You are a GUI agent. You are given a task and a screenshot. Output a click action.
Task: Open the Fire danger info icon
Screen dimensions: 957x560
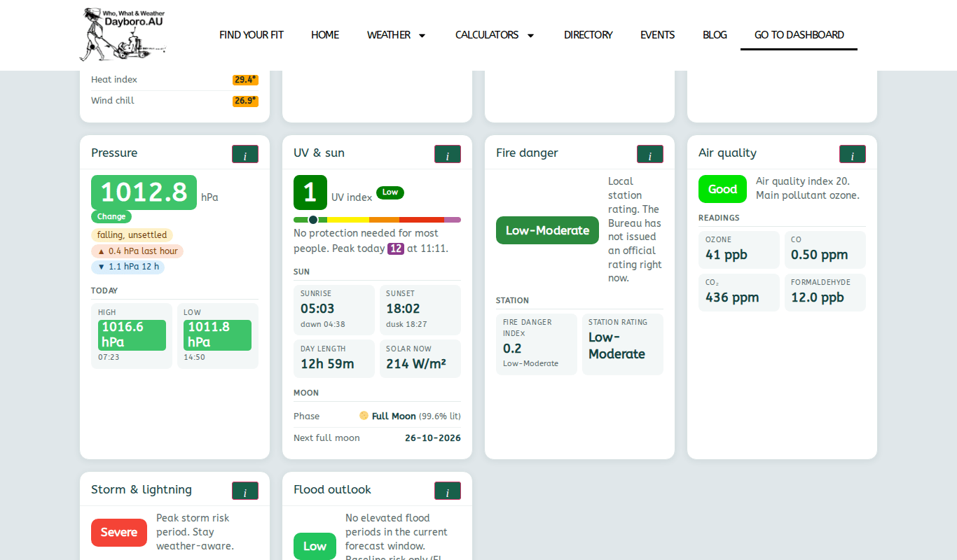(650, 154)
